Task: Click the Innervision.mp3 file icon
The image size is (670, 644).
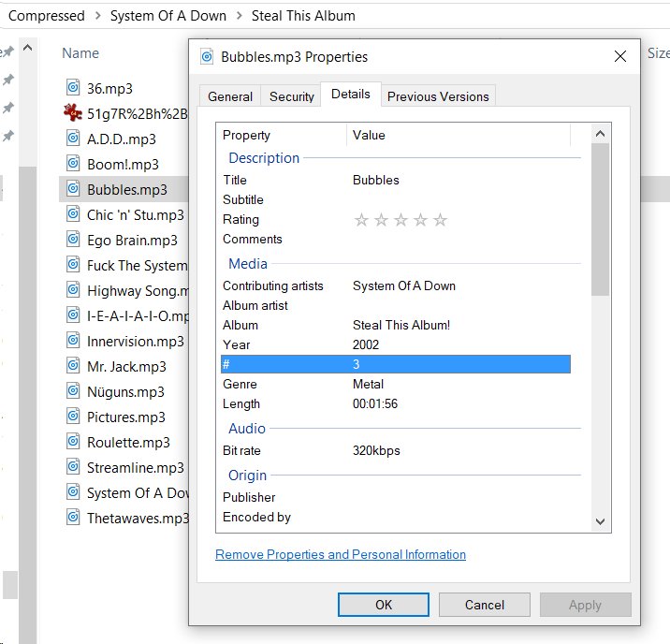Action: 73,340
